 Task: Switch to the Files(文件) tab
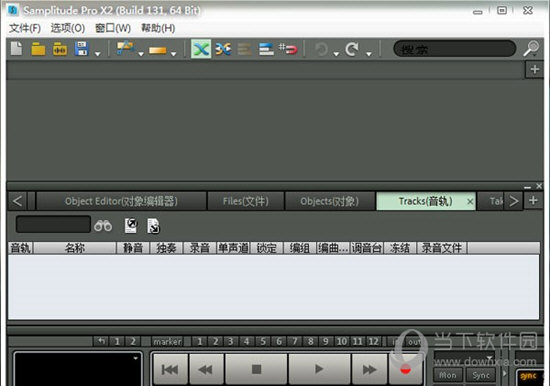(x=246, y=201)
